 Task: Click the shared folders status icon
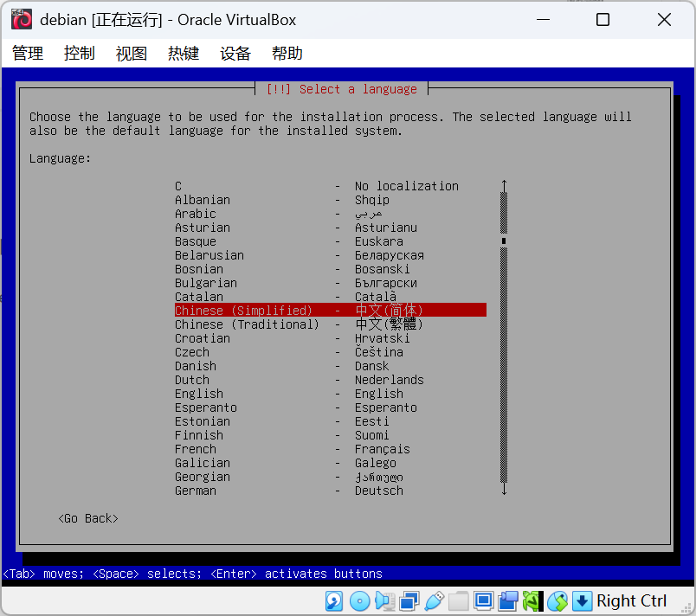pos(459,601)
